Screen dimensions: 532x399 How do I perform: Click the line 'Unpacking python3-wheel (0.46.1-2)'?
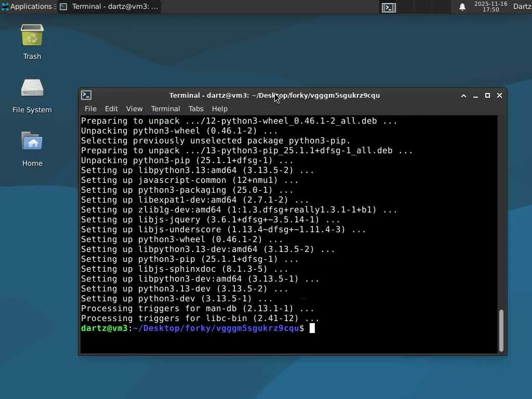click(179, 131)
